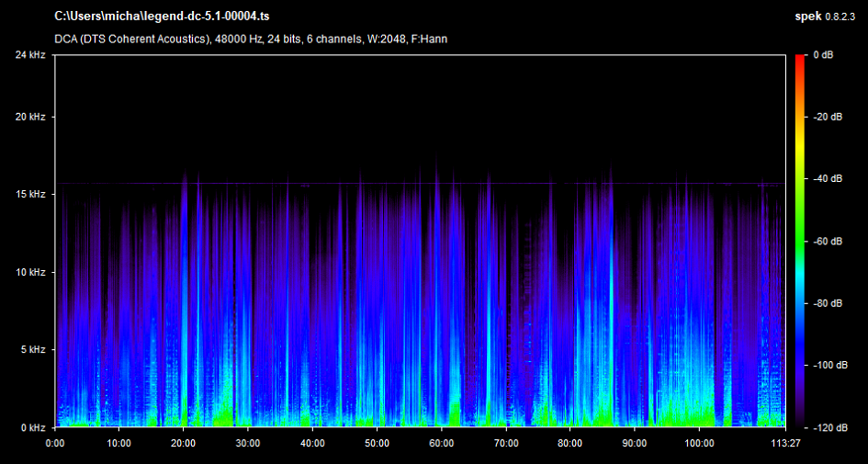Click the 0.8.2.3 version number
This screenshot has height=464, width=868.
click(x=842, y=17)
